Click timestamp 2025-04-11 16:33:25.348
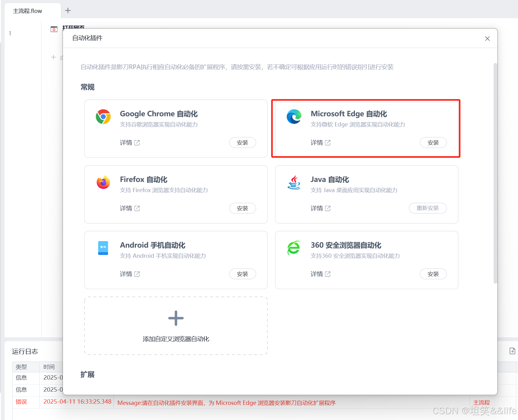518x420 pixels. pos(77,401)
